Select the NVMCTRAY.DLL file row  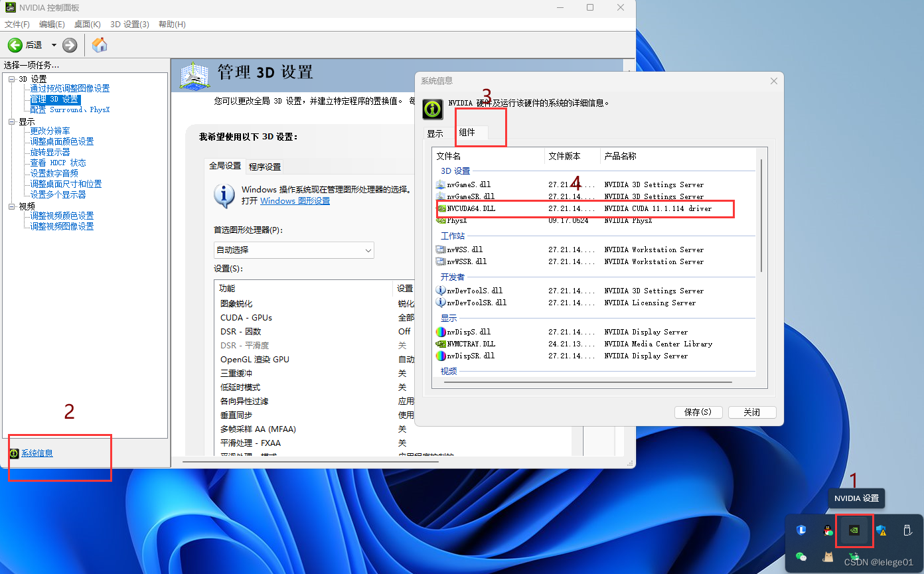[x=595, y=344]
